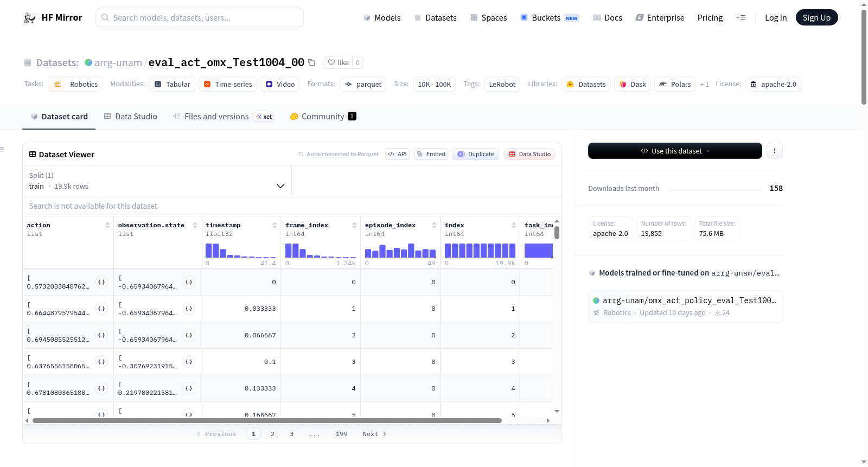Show the additional +1 libraries

click(704, 84)
